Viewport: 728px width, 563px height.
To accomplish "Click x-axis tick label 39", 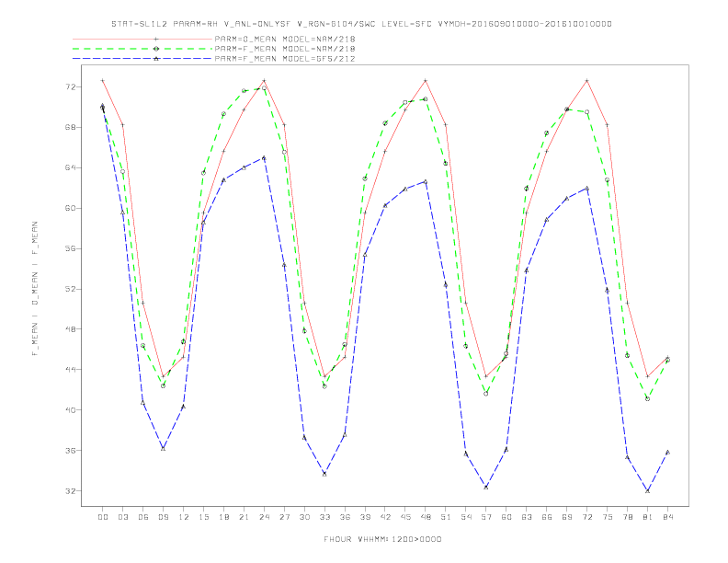I will (x=365, y=517).
